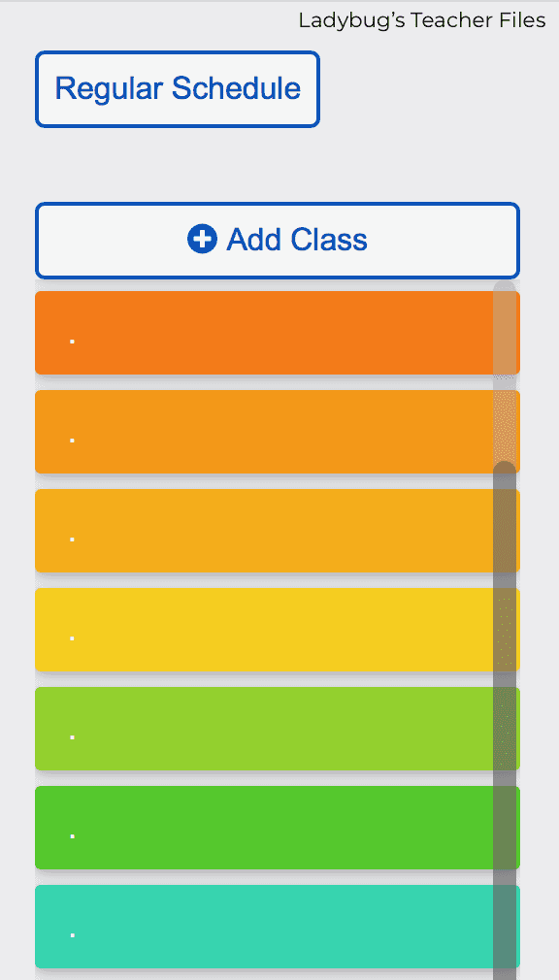The height and width of the screenshot is (980, 559).
Task: Click the white dot on the amber bar
Action: [x=73, y=539]
